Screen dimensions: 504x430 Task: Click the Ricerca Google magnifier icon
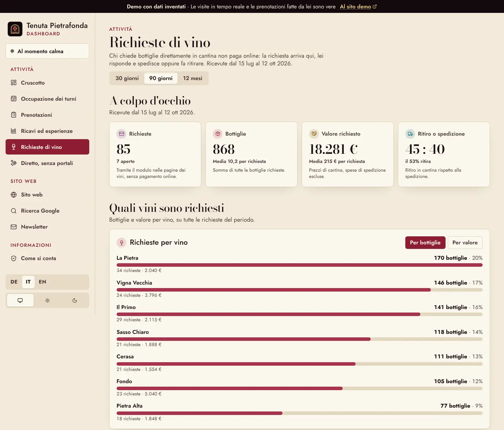[x=14, y=211]
